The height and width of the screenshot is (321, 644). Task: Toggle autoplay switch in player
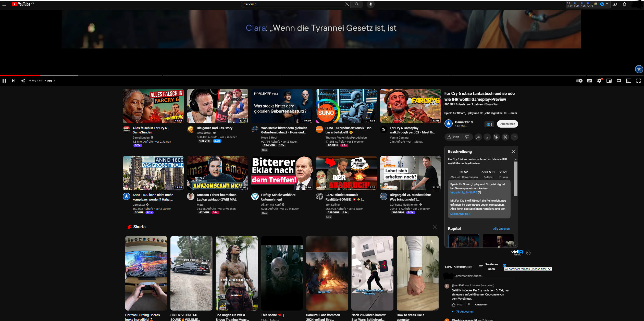[579, 81]
